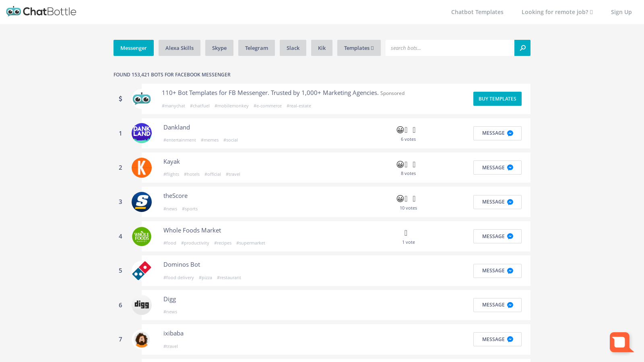Switch to the Telegram tab
The height and width of the screenshot is (362, 644).
[256, 48]
